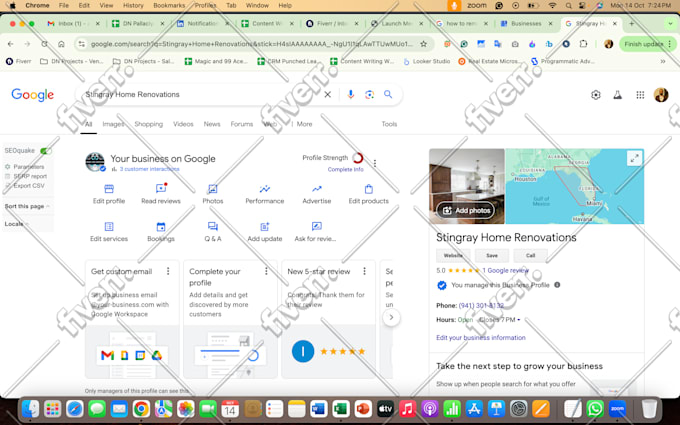Open Google quick settings gear
The width and height of the screenshot is (680, 425).
[596, 95]
